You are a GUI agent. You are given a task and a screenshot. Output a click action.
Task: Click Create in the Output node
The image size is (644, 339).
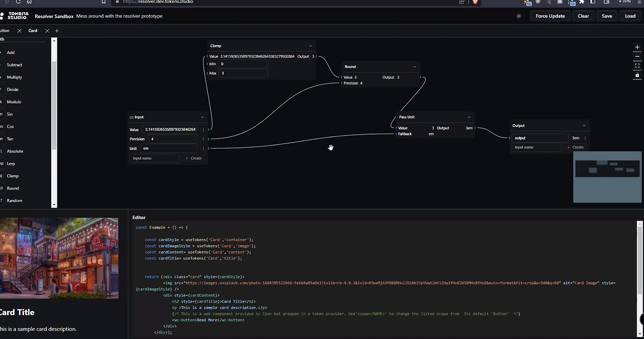click(575, 147)
